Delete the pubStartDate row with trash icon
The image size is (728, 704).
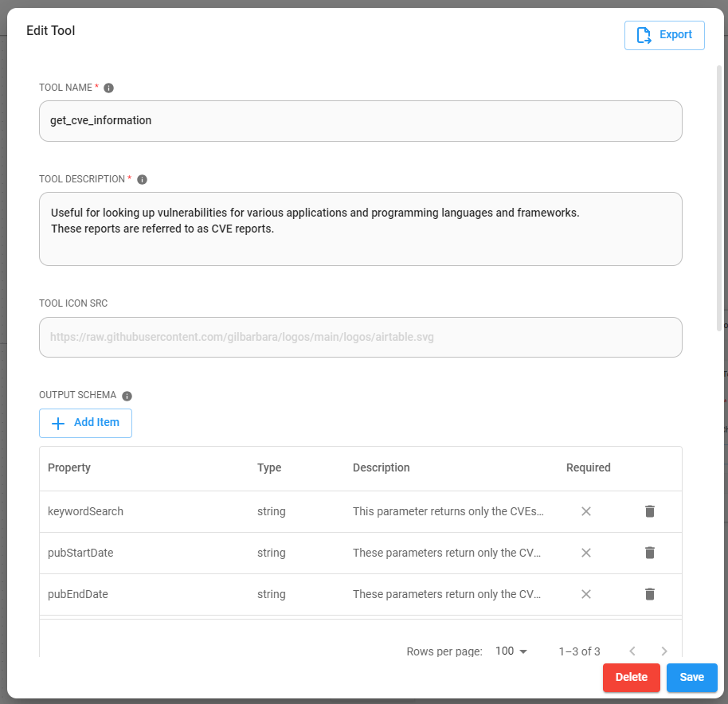pyautogui.click(x=649, y=553)
